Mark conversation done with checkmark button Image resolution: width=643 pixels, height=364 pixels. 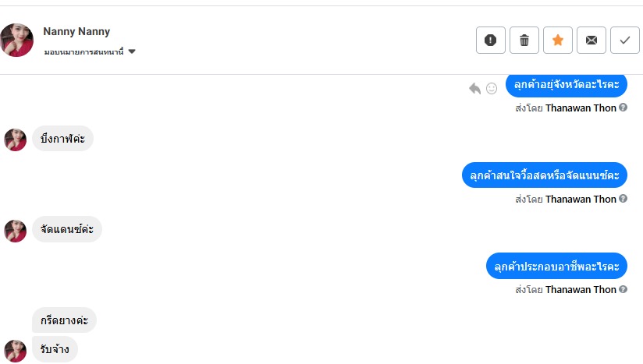(625, 41)
